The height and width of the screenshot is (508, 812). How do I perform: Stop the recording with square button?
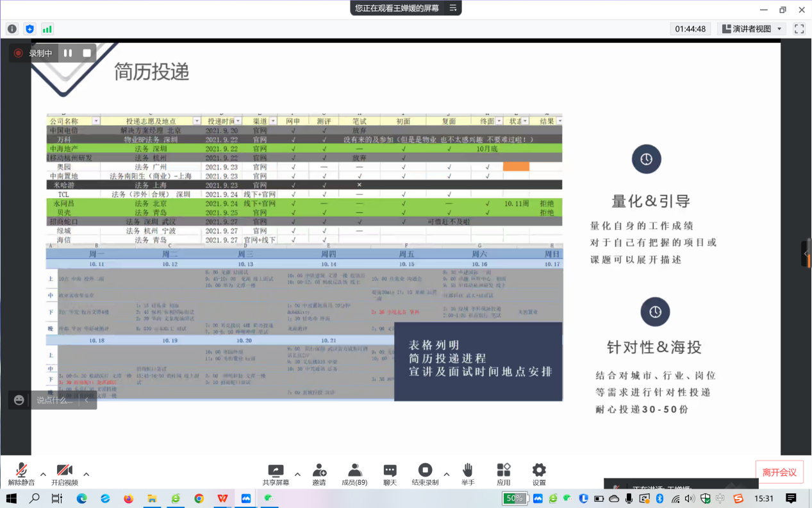[x=87, y=53]
